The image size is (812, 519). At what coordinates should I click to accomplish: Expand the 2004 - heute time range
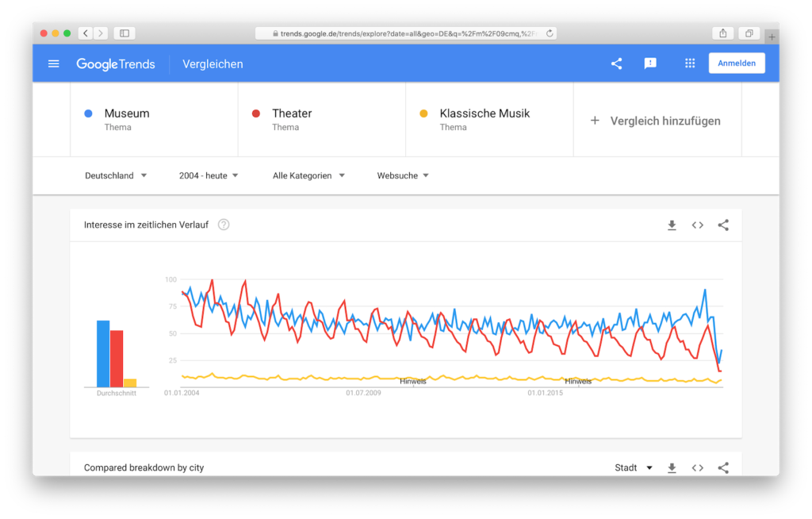[x=209, y=175]
